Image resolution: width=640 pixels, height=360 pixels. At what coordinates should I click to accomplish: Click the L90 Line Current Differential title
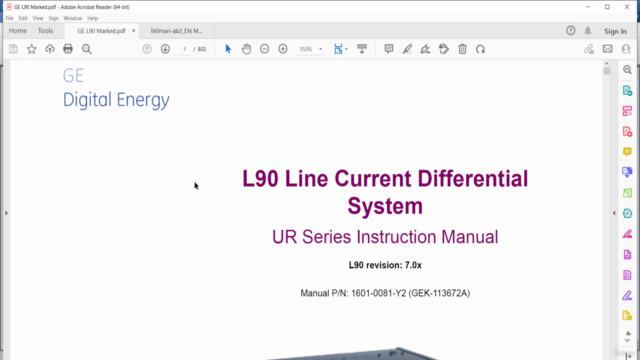[385, 192]
